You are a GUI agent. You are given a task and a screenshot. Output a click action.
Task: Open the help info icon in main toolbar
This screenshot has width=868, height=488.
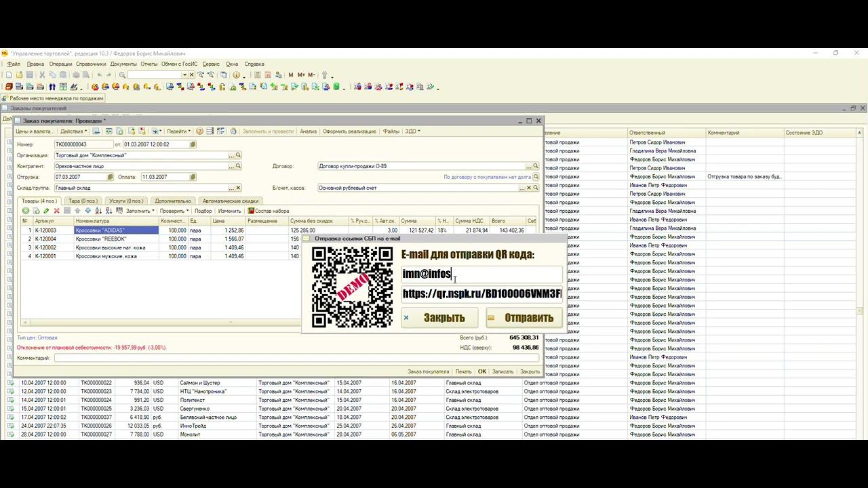click(237, 75)
